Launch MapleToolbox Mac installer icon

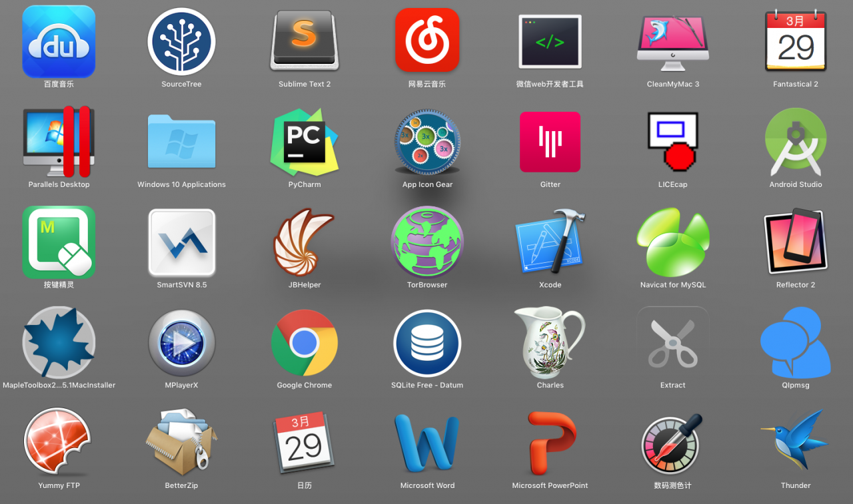(x=59, y=343)
